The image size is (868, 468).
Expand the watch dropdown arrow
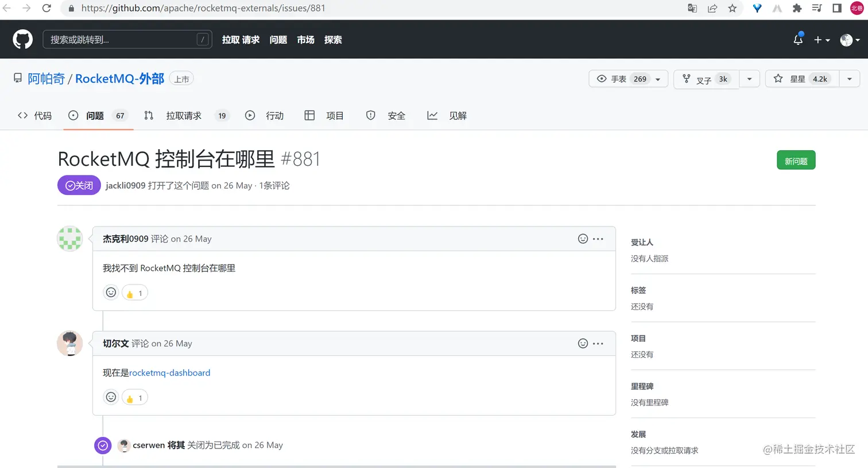(658, 79)
